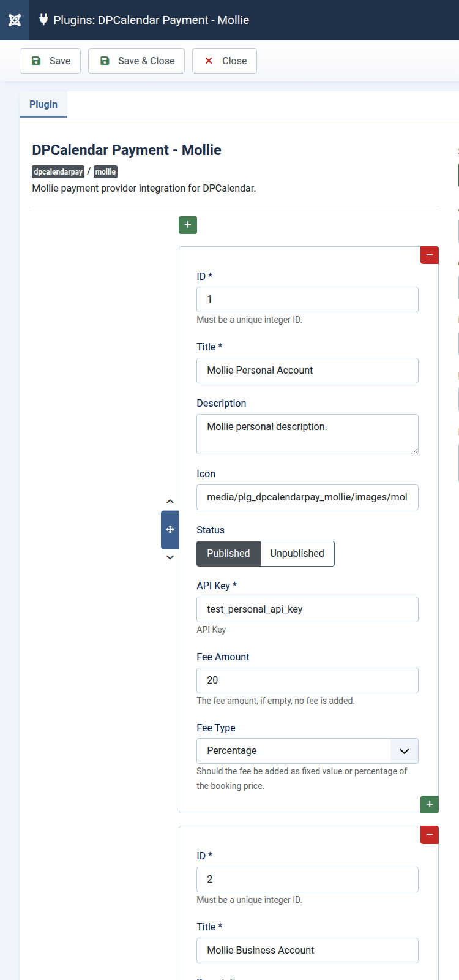This screenshot has height=980, width=459.
Task: Focus the Fee Amount field
Action: click(x=307, y=680)
